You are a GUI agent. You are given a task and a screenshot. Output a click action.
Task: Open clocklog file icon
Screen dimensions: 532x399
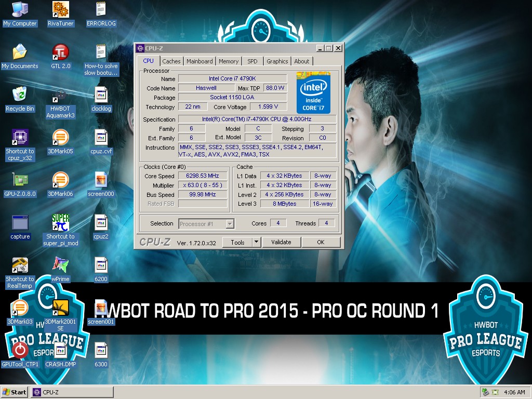click(x=101, y=99)
